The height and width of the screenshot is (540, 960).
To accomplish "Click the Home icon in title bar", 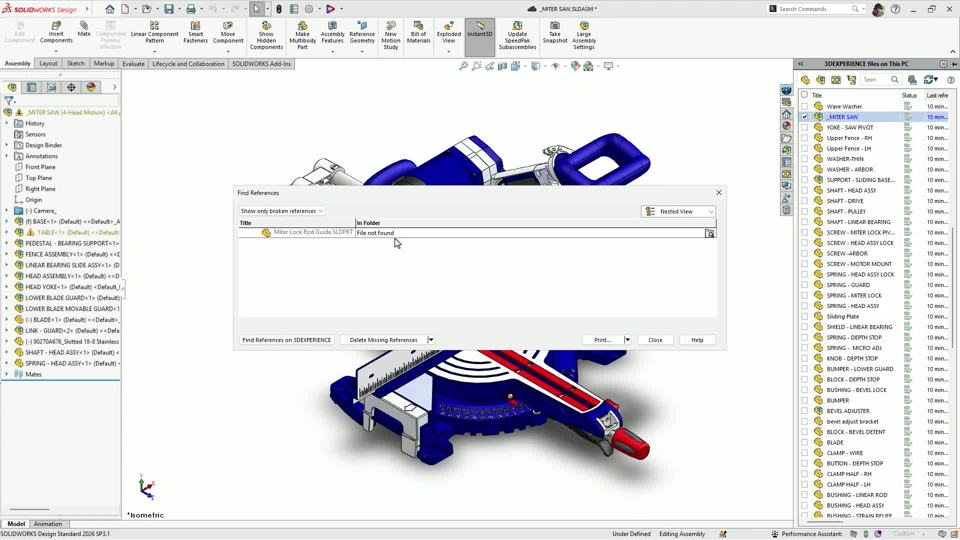I will 110,9.
